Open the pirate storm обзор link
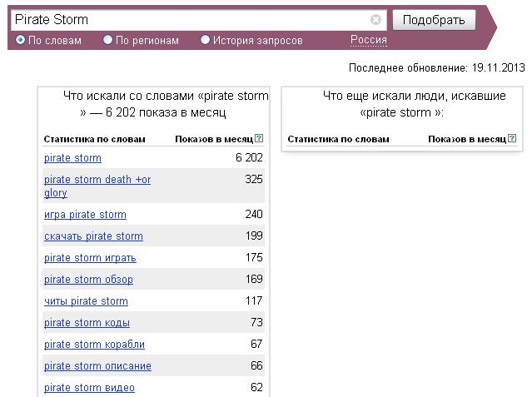The width and height of the screenshot is (532, 397). click(88, 280)
